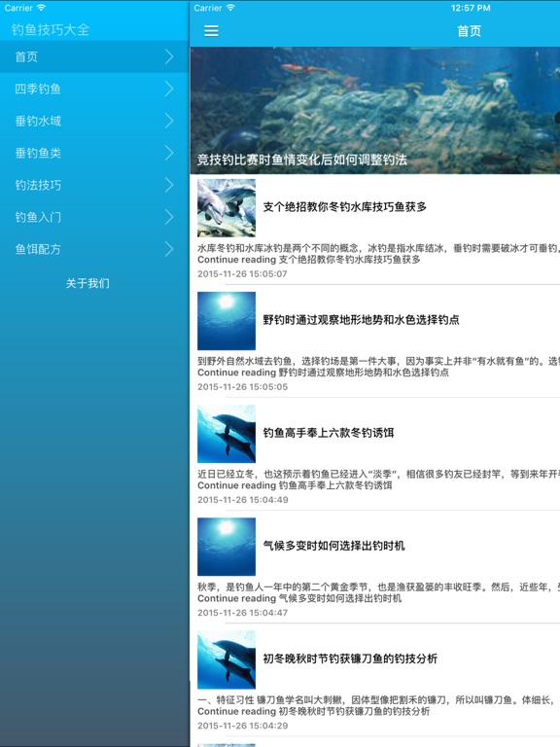The image size is (560, 747).
Task: Tap Continue reading 初冬晚秋时节钓获镰刀鱼
Action: point(313,711)
